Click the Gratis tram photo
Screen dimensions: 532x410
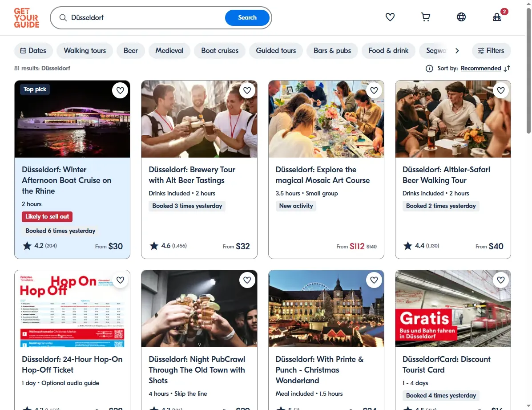coord(453,309)
